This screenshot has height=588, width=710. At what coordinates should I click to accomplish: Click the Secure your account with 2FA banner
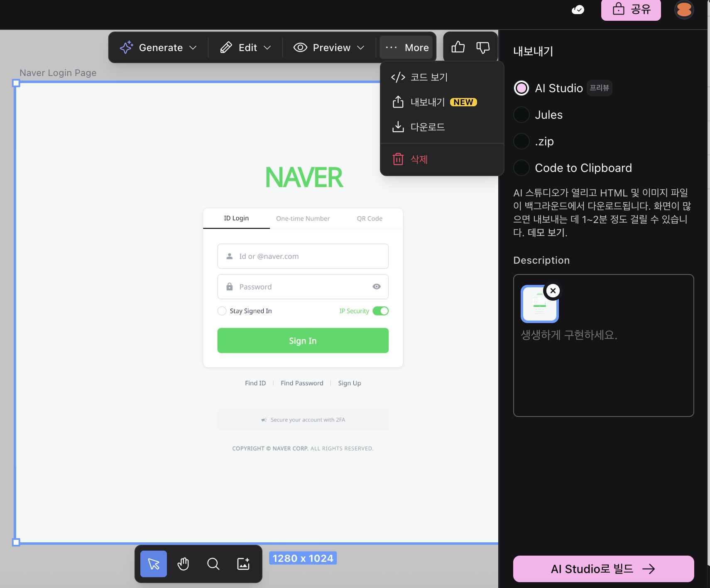point(303,420)
